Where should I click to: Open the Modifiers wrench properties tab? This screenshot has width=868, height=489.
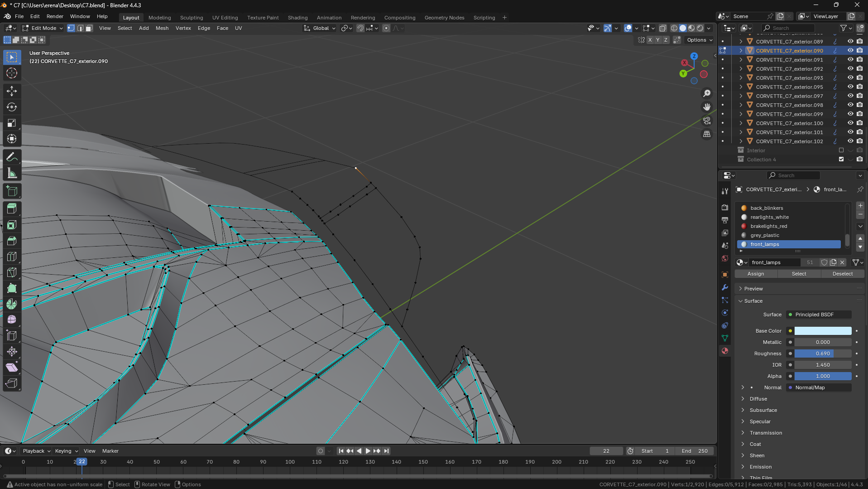click(x=725, y=287)
